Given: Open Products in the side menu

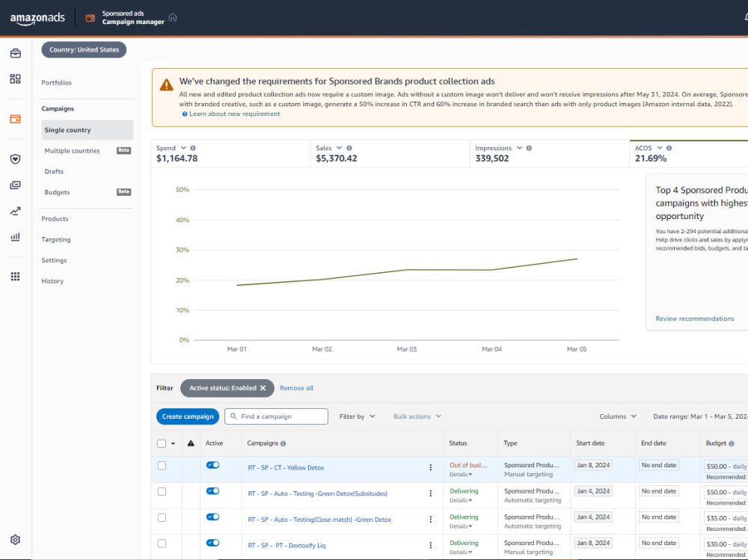Looking at the screenshot, I should pyautogui.click(x=55, y=219).
